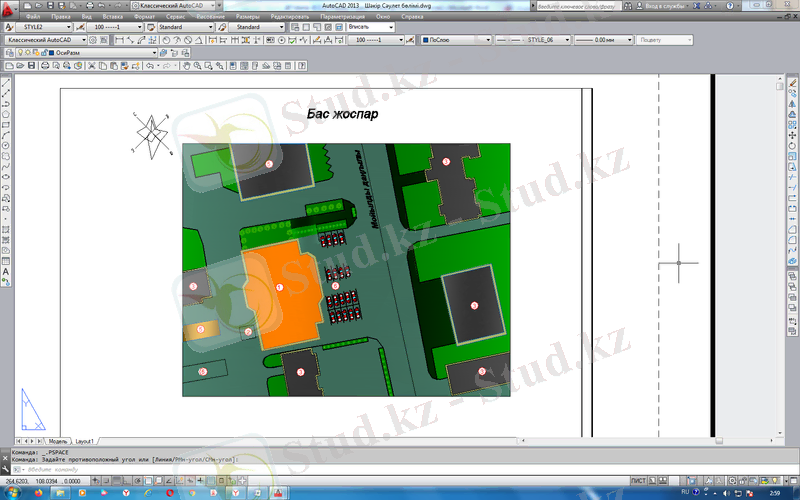The height and width of the screenshot is (500, 800).
Task: Switch to the Layout1 tab
Action: [85, 440]
